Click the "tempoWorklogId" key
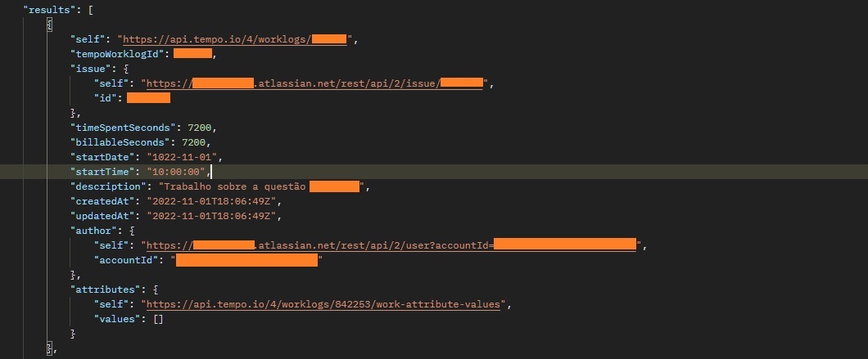 tap(119, 54)
